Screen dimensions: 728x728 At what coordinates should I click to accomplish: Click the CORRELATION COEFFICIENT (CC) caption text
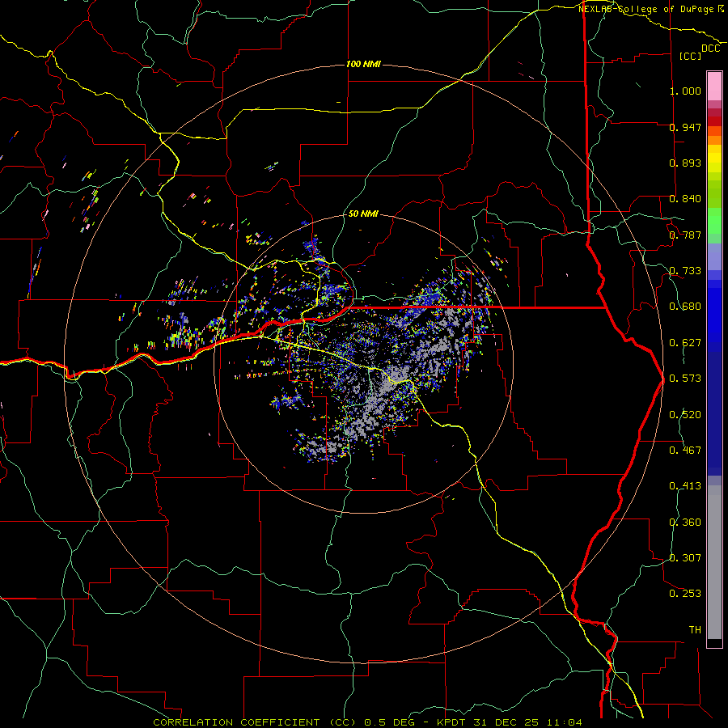255,722
